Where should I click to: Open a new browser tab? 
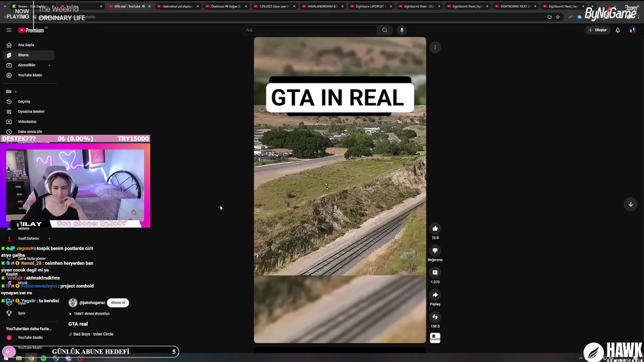[592, 7]
